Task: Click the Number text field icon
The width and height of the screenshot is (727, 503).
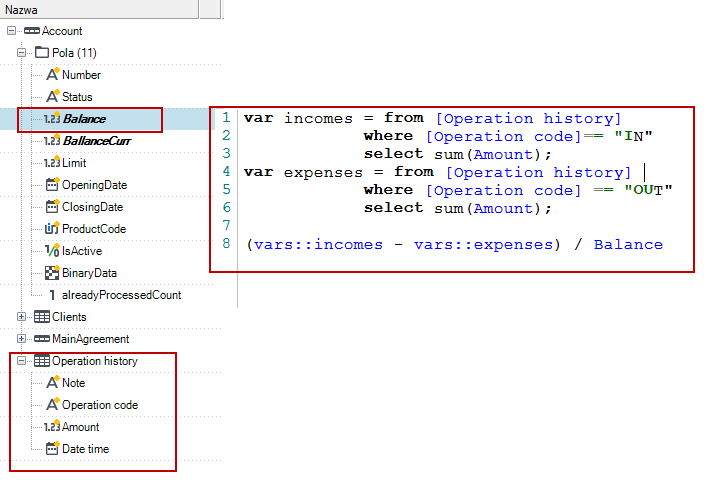Action: 53,74
